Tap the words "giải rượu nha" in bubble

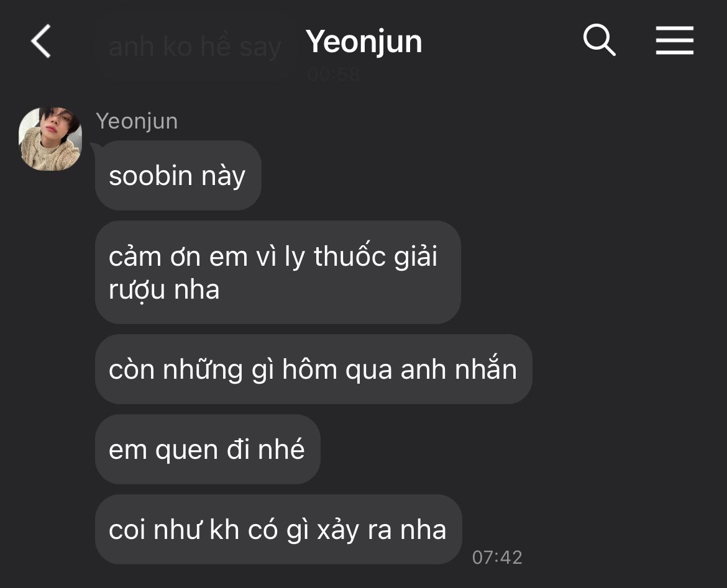(273, 273)
